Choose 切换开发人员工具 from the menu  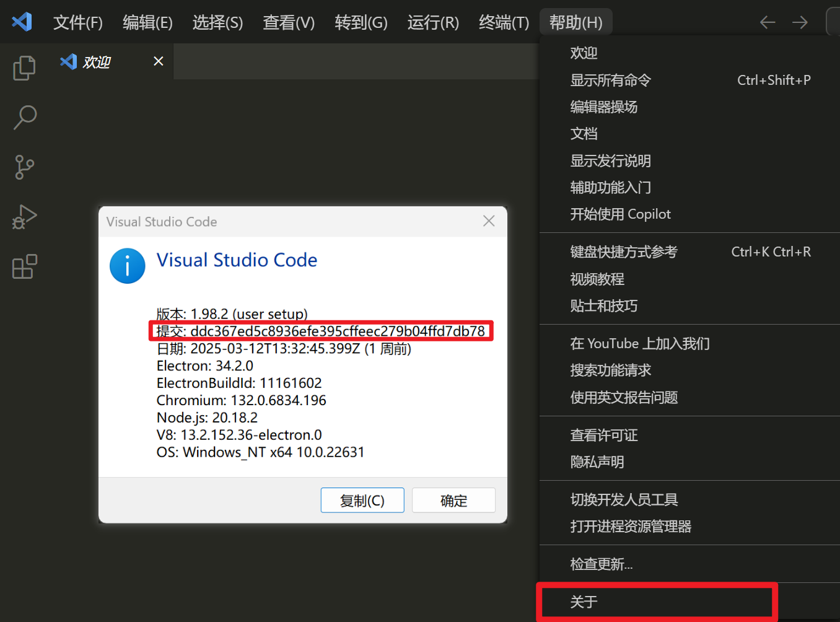click(x=624, y=499)
